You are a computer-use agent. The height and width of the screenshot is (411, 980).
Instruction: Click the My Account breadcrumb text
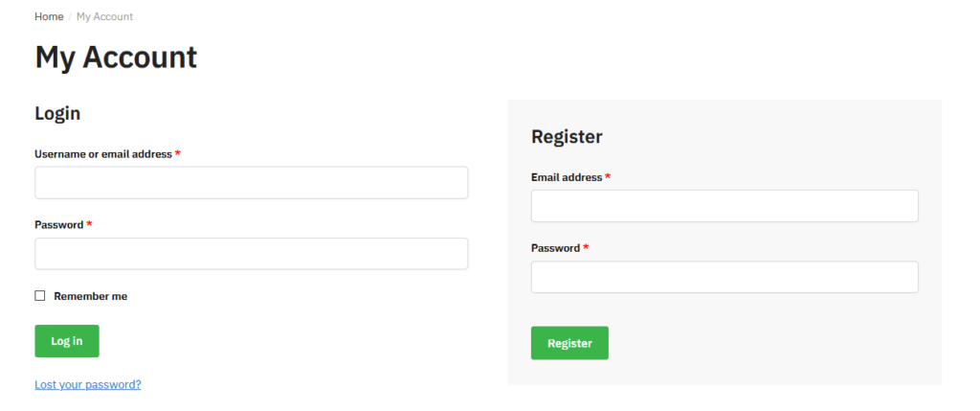point(105,17)
